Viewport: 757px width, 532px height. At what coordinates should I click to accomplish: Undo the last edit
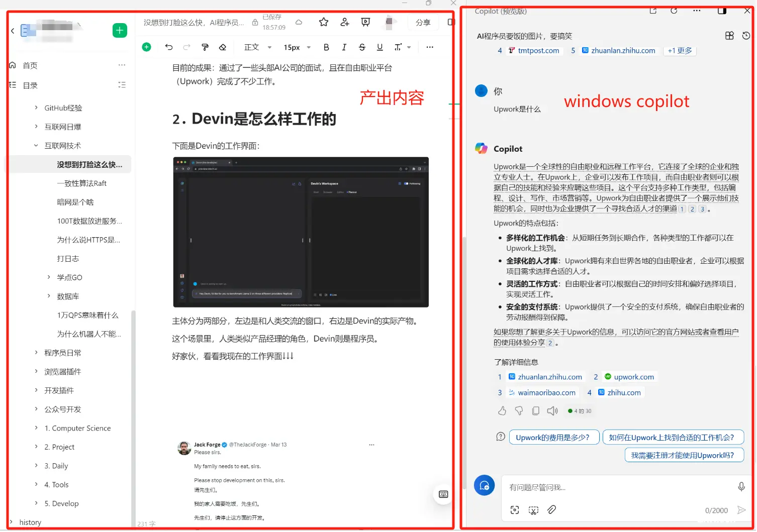point(169,47)
